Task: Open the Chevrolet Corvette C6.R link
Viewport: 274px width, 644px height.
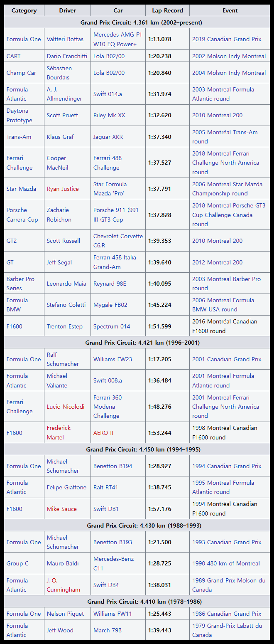Action: pyautogui.click(x=118, y=241)
